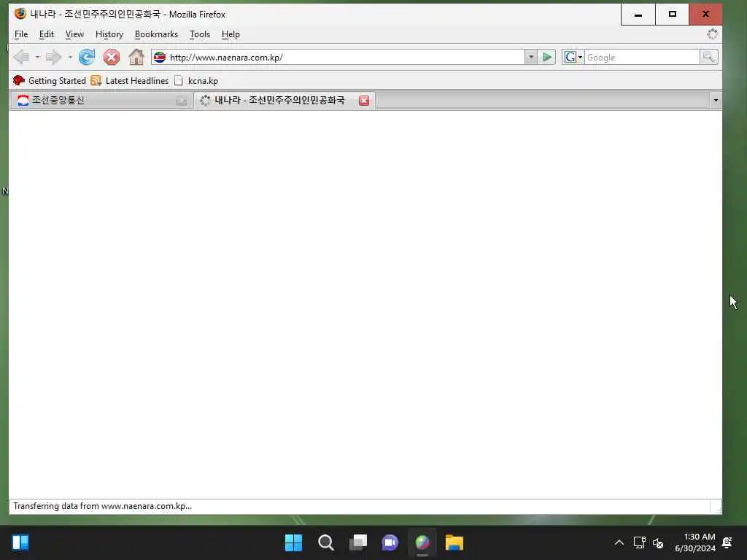The width and height of the screenshot is (747, 560).
Task: Click the green Go arrow button
Action: point(547,57)
